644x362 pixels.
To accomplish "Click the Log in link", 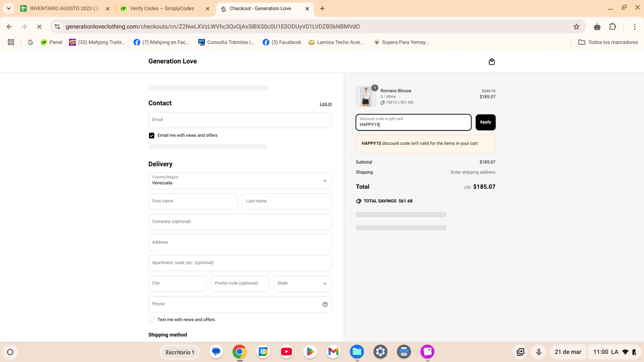I will click(325, 104).
